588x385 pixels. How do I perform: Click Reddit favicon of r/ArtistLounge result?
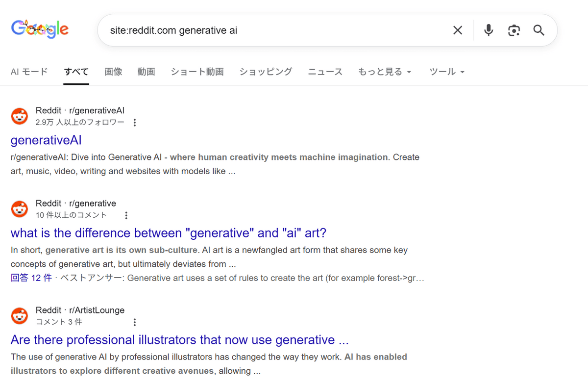(x=20, y=316)
